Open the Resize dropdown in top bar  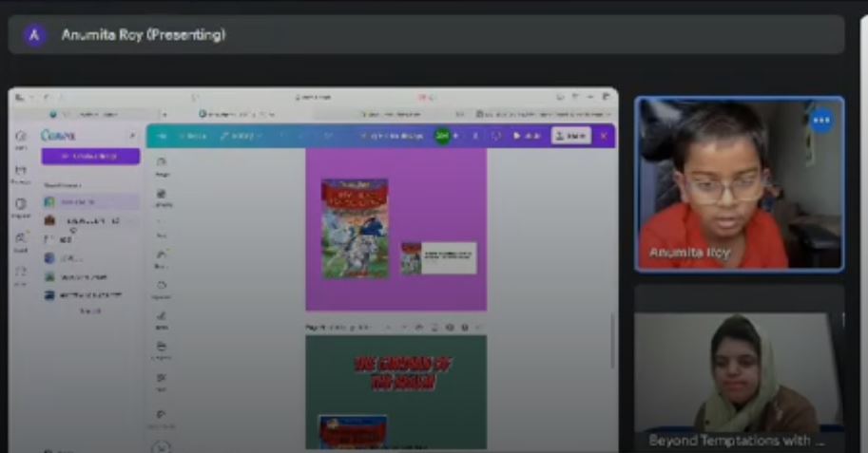[x=241, y=136]
